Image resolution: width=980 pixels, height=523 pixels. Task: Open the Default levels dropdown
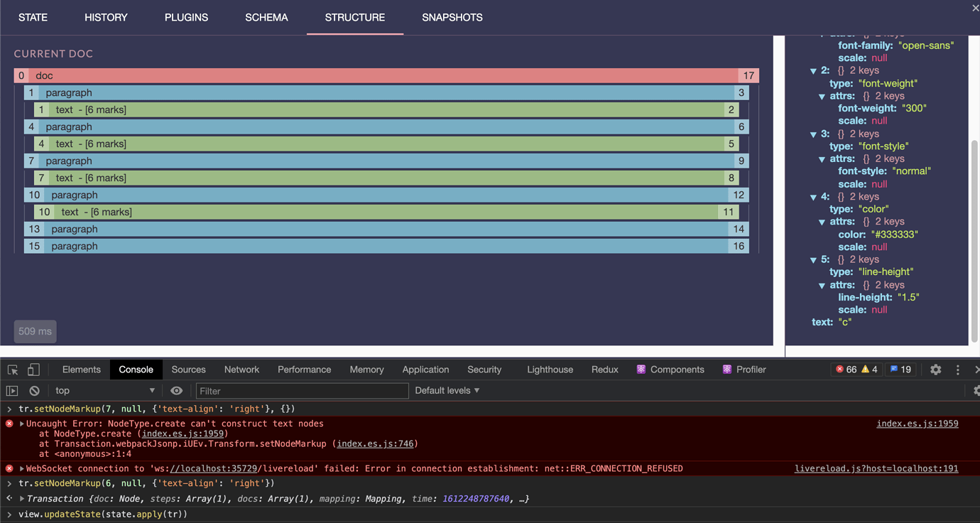click(447, 391)
